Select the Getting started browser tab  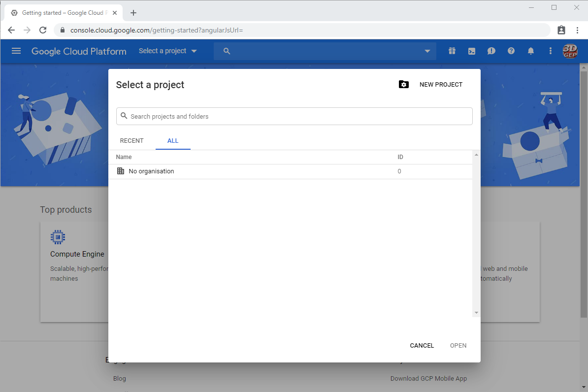pos(64,13)
